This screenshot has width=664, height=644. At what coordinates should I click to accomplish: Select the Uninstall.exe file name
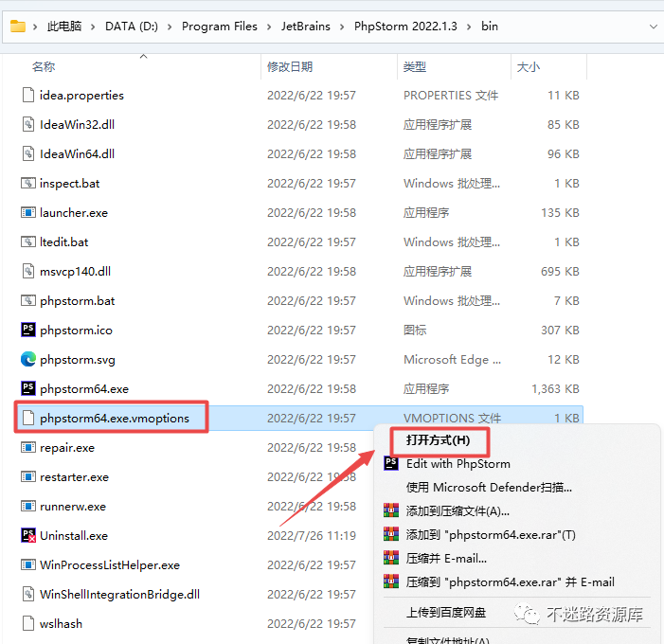click(74, 536)
